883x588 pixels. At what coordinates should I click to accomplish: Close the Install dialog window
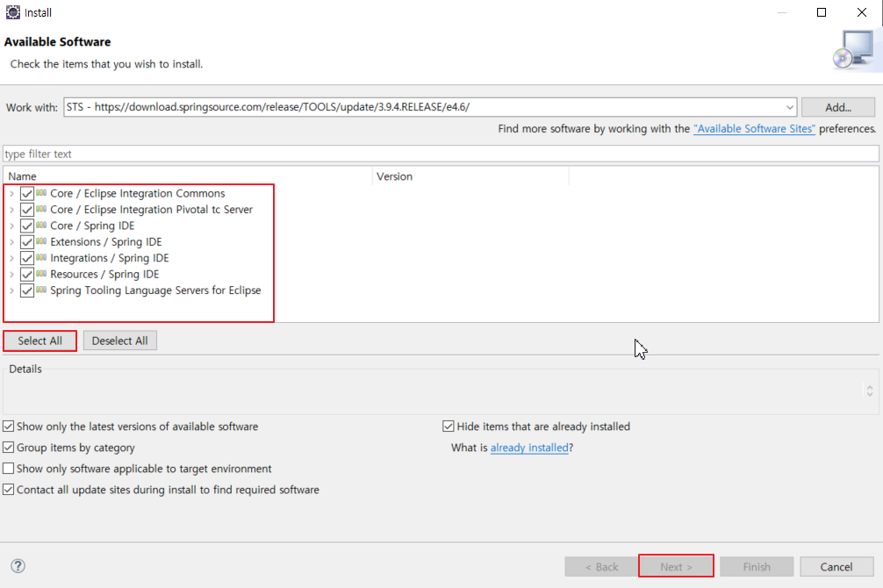click(862, 12)
